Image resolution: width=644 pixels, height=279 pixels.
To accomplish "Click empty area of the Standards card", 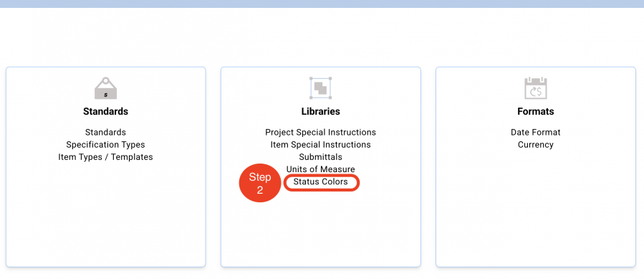I will pos(105,214).
